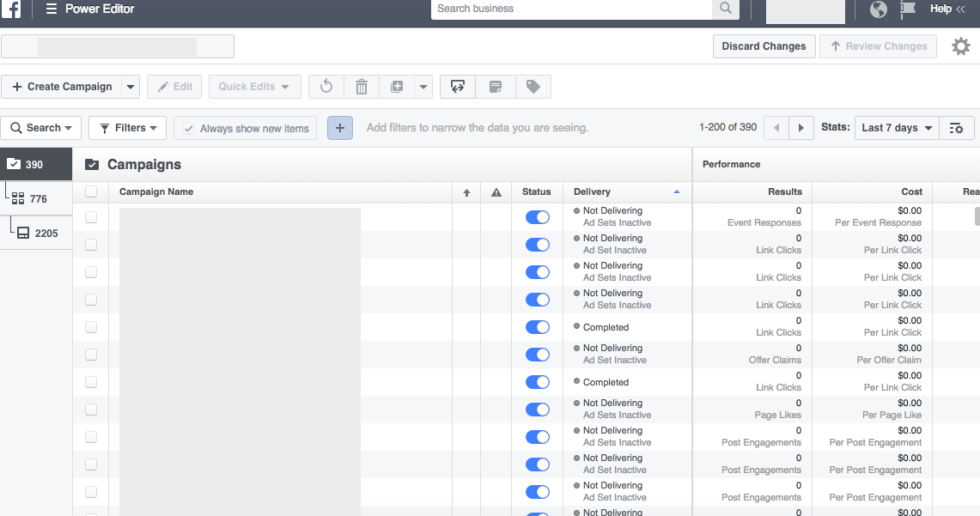Open the settings gear near Review Changes
This screenshot has width=980, height=516.
(x=960, y=46)
